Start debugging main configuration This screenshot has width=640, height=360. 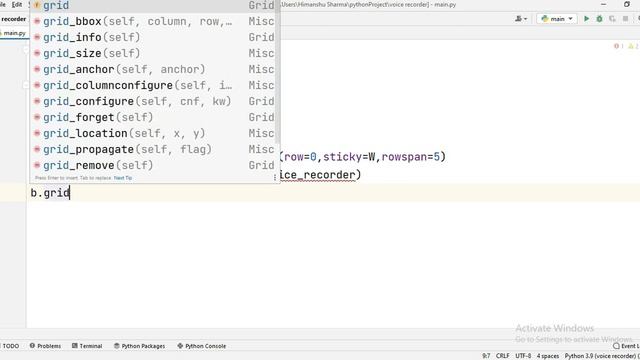599,19
